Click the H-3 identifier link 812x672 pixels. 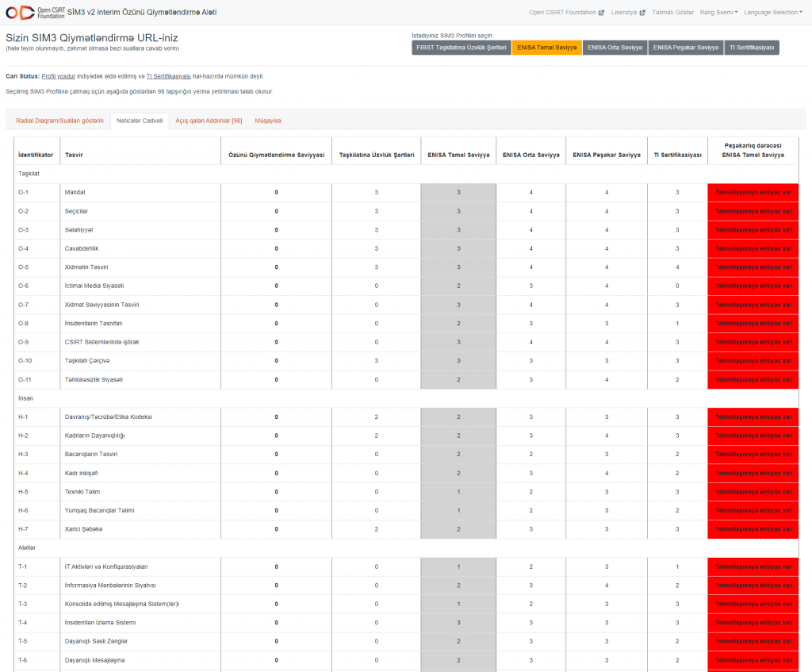coord(23,454)
